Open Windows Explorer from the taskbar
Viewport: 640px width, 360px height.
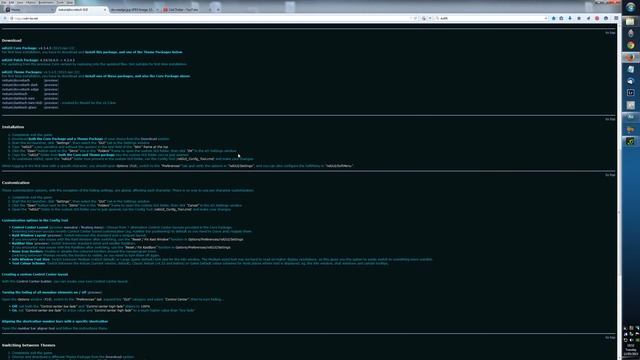pos(631,21)
